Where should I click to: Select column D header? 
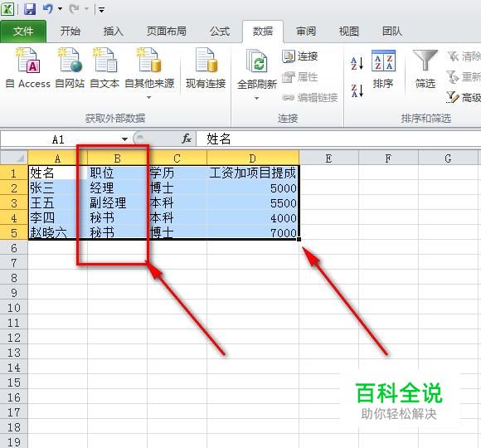point(253,158)
